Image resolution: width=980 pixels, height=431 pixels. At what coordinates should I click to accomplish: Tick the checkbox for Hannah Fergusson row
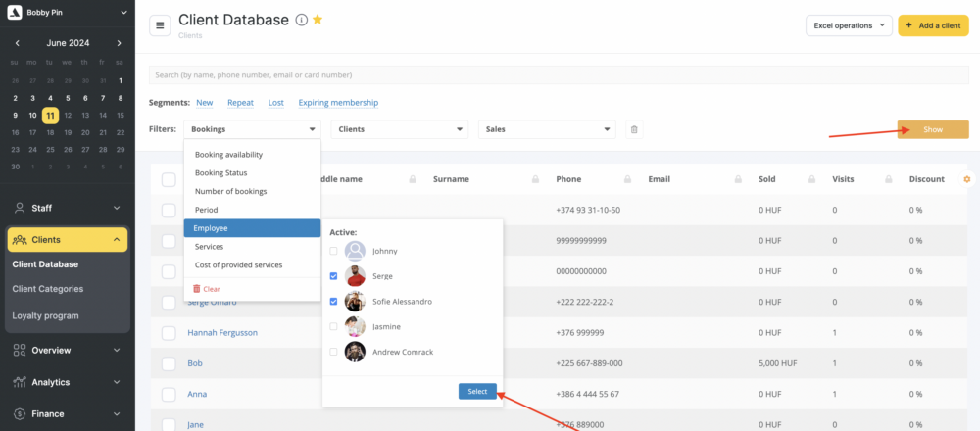(169, 333)
